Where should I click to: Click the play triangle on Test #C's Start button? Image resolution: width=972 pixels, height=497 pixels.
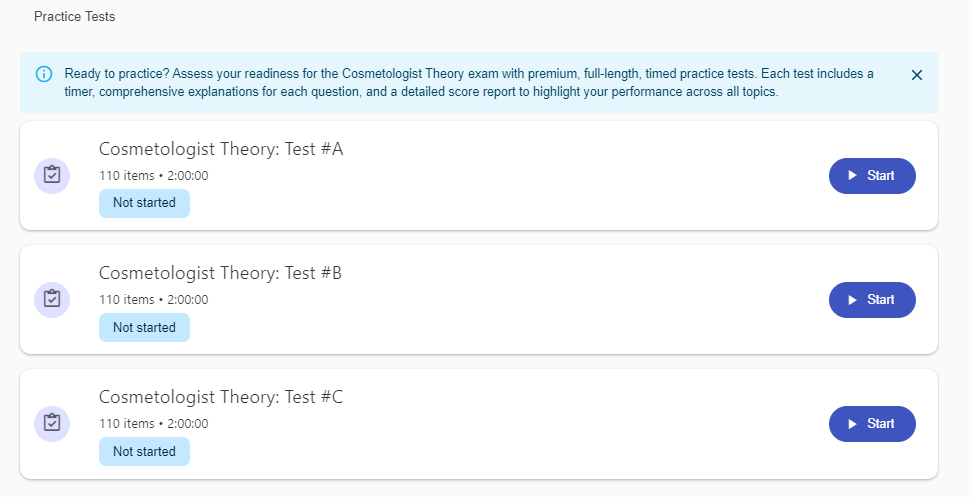852,424
